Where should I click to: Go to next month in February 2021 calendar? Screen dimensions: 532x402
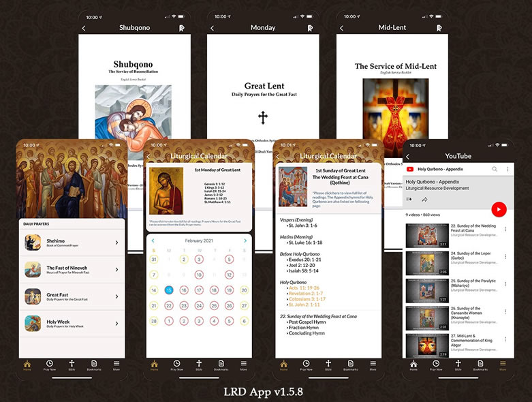point(245,241)
